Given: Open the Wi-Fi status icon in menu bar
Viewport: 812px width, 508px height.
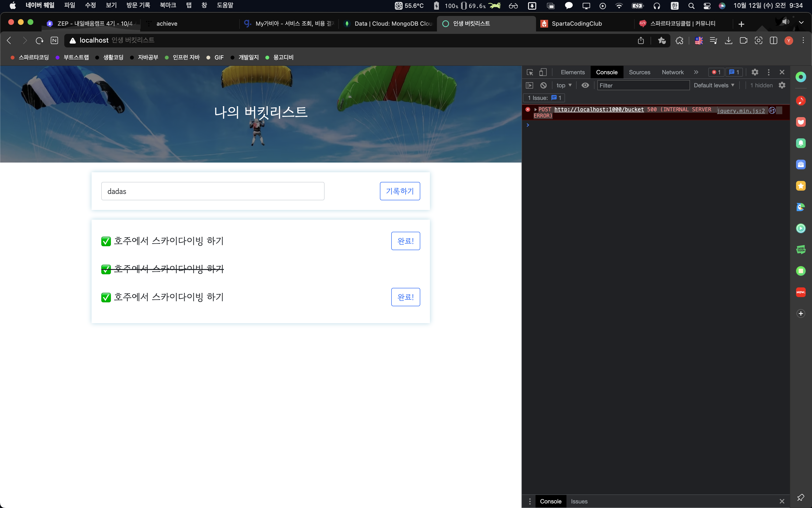Looking at the screenshot, I should coord(619,6).
